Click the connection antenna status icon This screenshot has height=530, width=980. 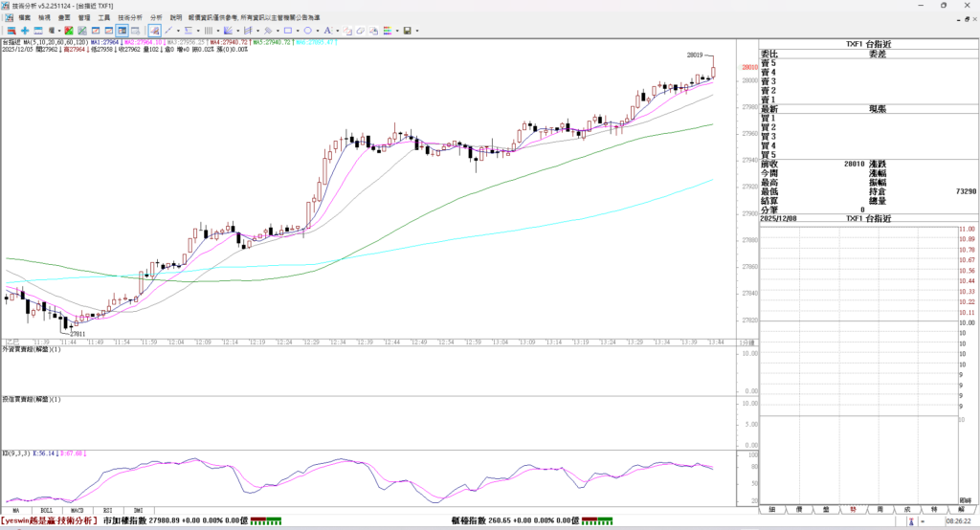912,521
